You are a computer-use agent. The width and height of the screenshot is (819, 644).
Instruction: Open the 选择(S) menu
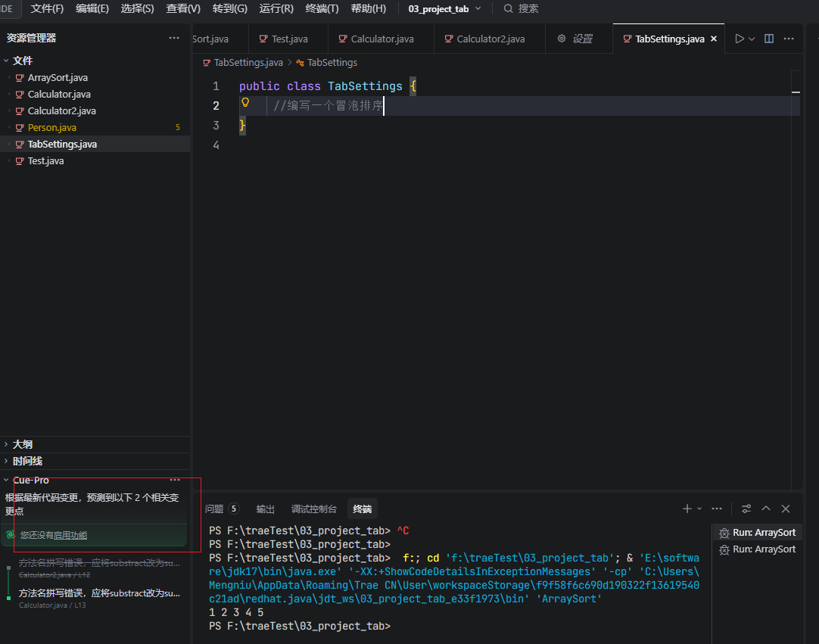coord(137,9)
